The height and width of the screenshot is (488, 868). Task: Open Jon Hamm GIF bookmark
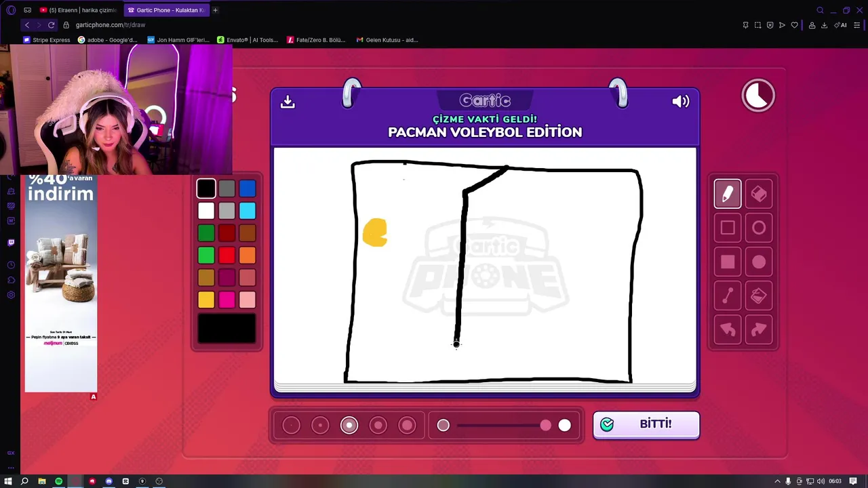[178, 40]
